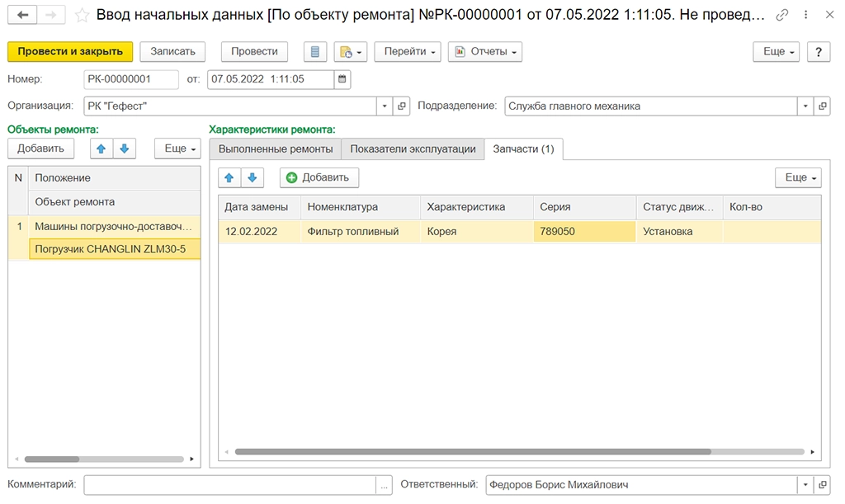The width and height of the screenshot is (845, 504).
Task: Click the document movements report icon
Action: pos(314,51)
